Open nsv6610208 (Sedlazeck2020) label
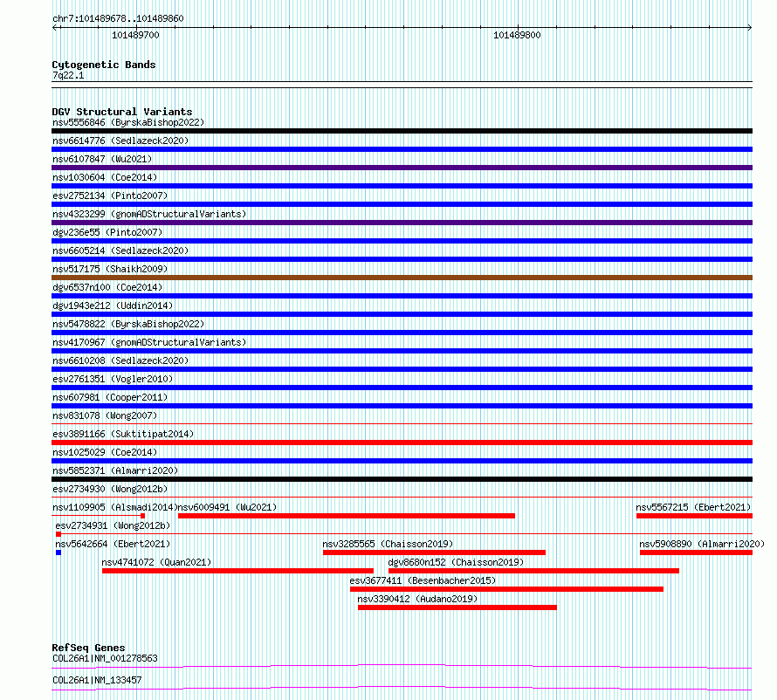This screenshot has width=777, height=700. coord(120,360)
